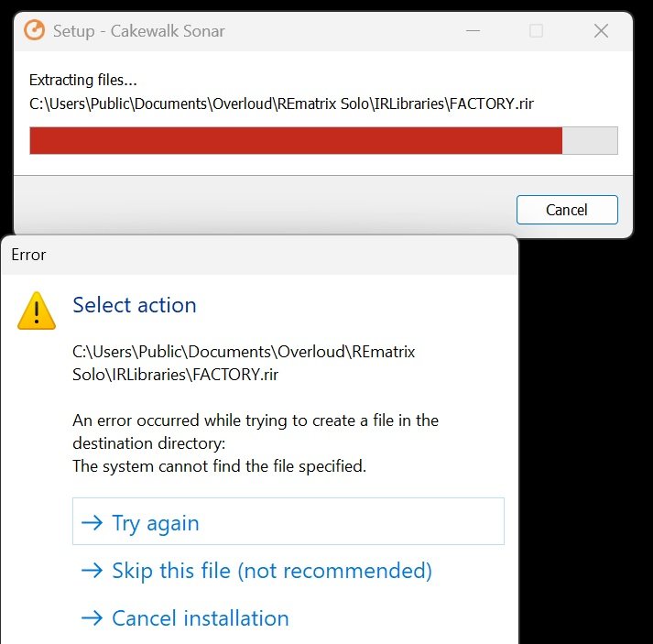The width and height of the screenshot is (653, 644).
Task: Click the "system cannot find the file" message
Action: (x=219, y=466)
